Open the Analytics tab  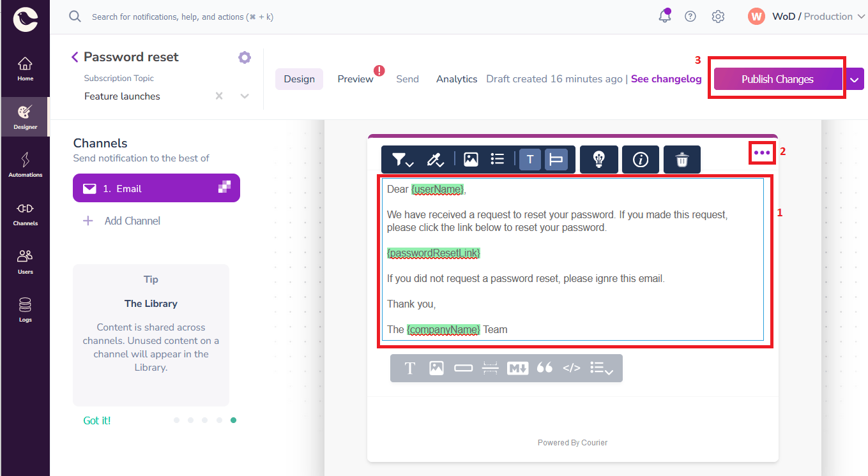(456, 78)
